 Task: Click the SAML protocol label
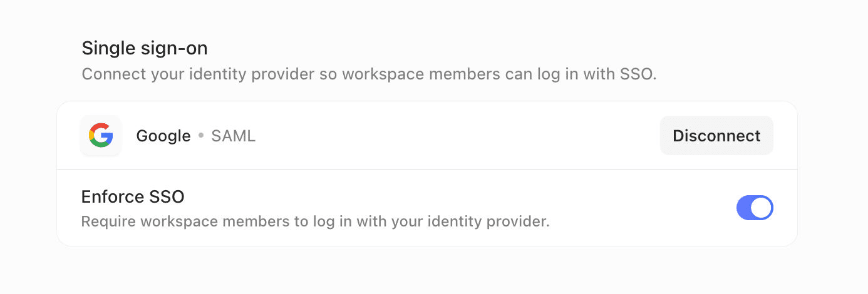pos(234,136)
